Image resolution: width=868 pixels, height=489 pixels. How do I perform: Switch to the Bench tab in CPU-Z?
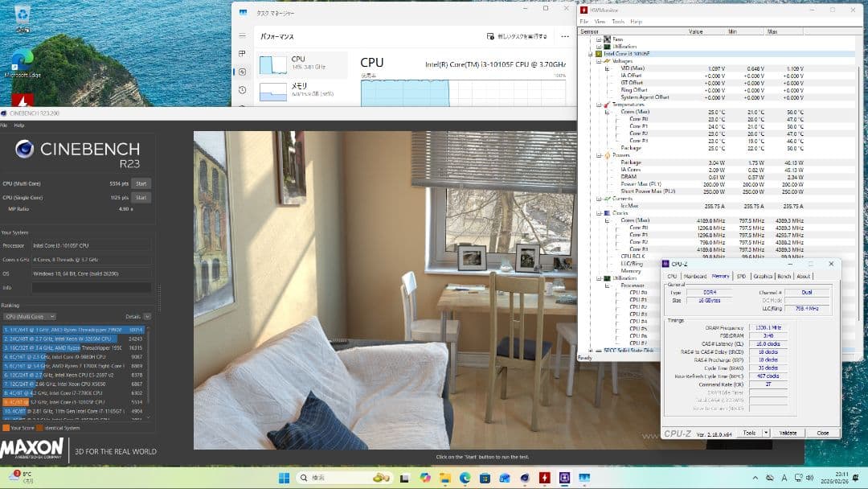tap(784, 277)
